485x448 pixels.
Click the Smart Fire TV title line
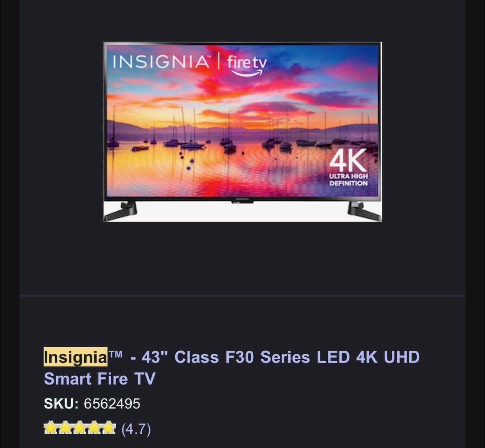(x=100, y=379)
